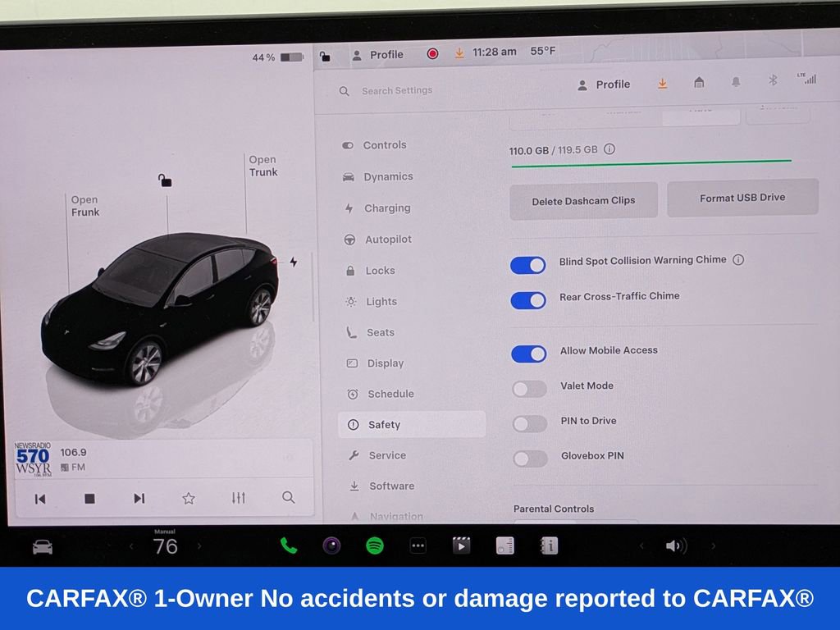840x630 pixels.
Task: Enable Glovebox PIN
Action: (x=531, y=459)
